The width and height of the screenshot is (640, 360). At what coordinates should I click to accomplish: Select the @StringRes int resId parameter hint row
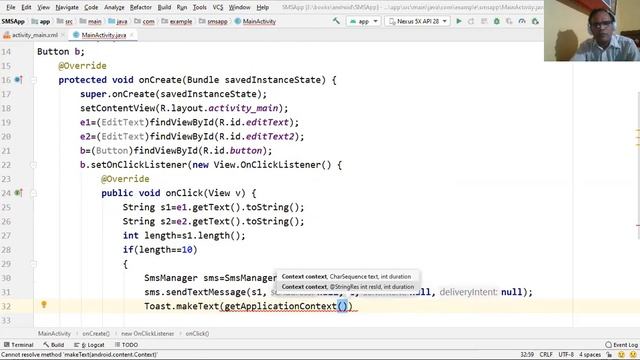(347, 287)
